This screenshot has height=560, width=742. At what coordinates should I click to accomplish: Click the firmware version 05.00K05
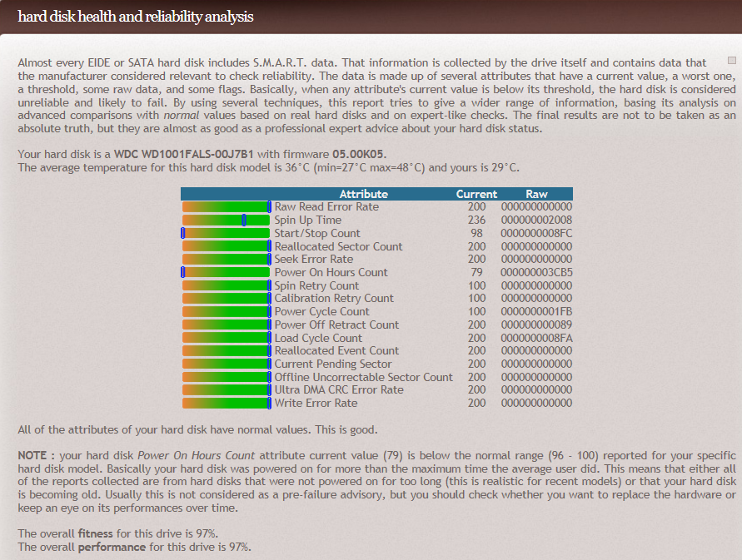[360, 154]
